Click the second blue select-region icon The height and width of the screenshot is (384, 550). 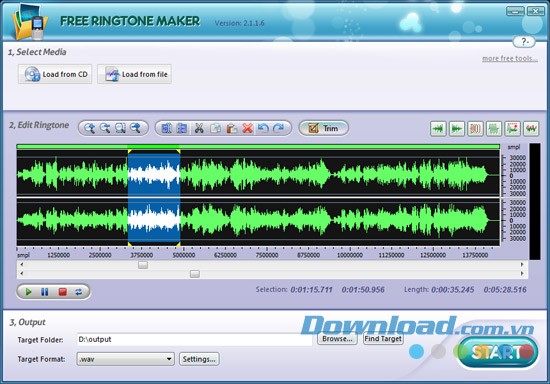(182, 128)
